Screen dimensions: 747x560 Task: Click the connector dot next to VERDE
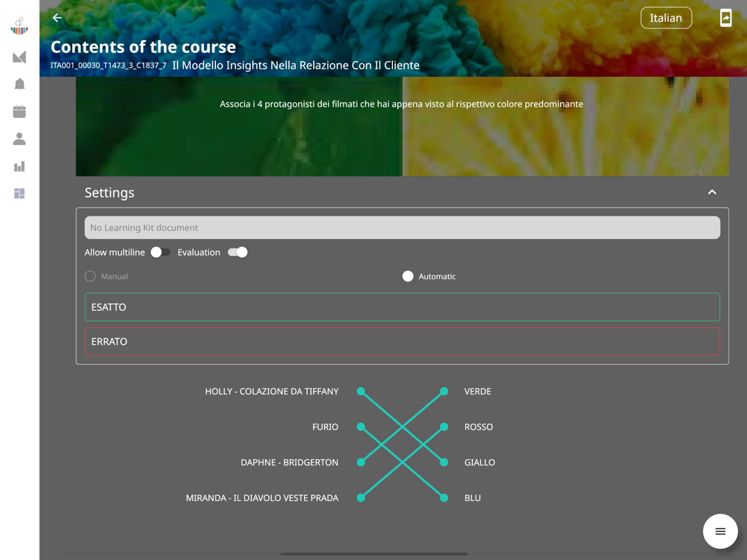(444, 391)
